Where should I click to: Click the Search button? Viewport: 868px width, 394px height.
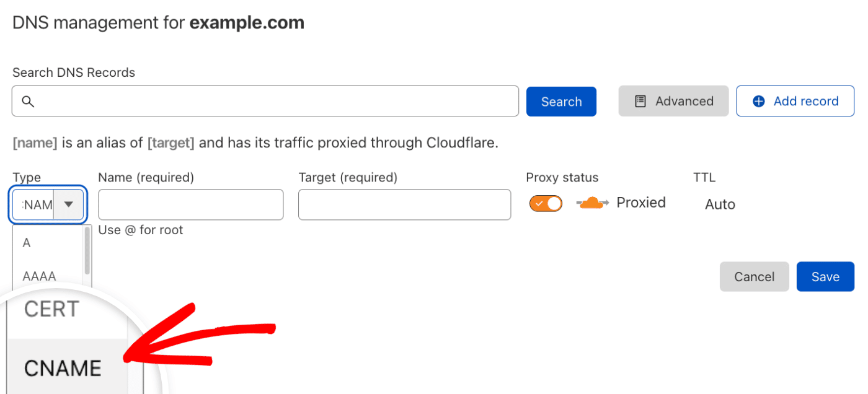[x=561, y=100]
